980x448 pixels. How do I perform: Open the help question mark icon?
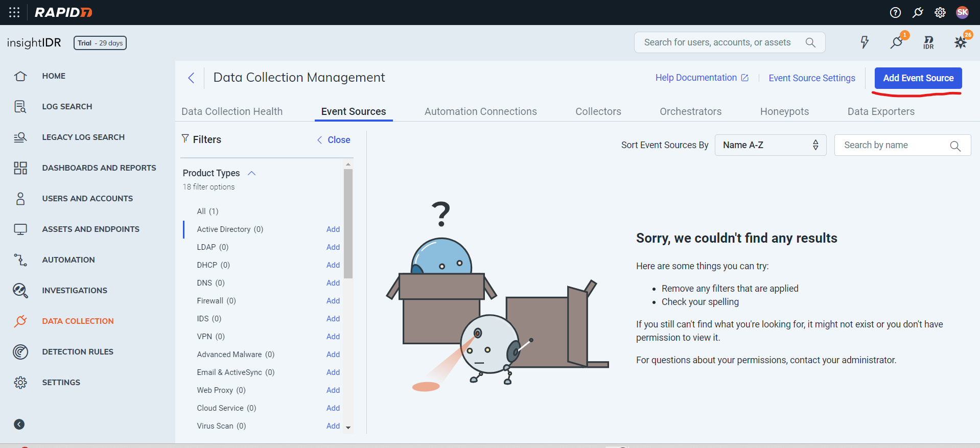(x=895, y=12)
